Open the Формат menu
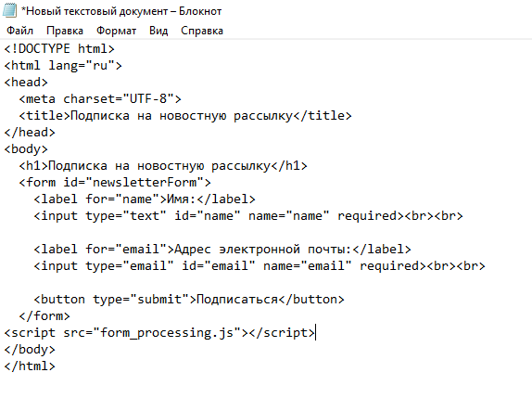The width and height of the screenshot is (532, 411). pyautogui.click(x=117, y=31)
